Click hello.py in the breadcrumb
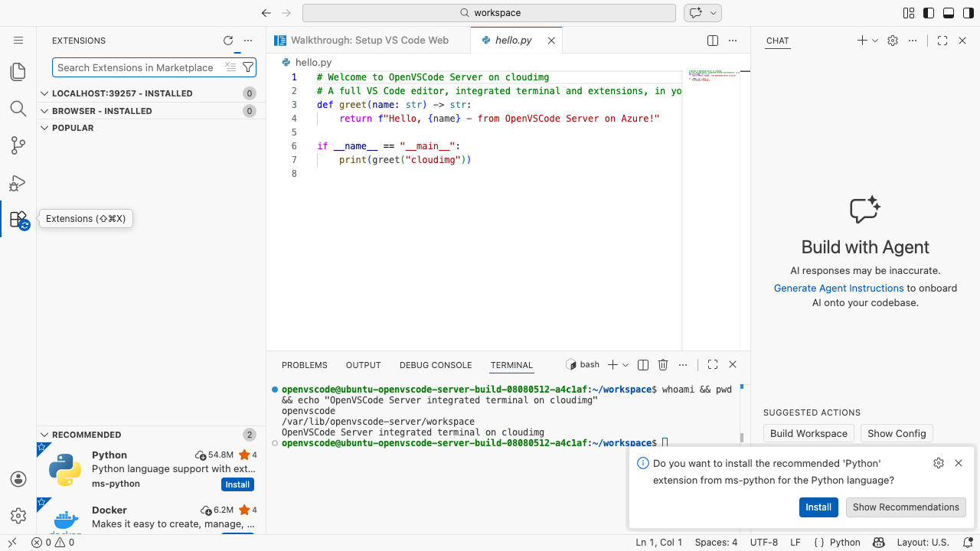980x551 pixels. point(313,63)
